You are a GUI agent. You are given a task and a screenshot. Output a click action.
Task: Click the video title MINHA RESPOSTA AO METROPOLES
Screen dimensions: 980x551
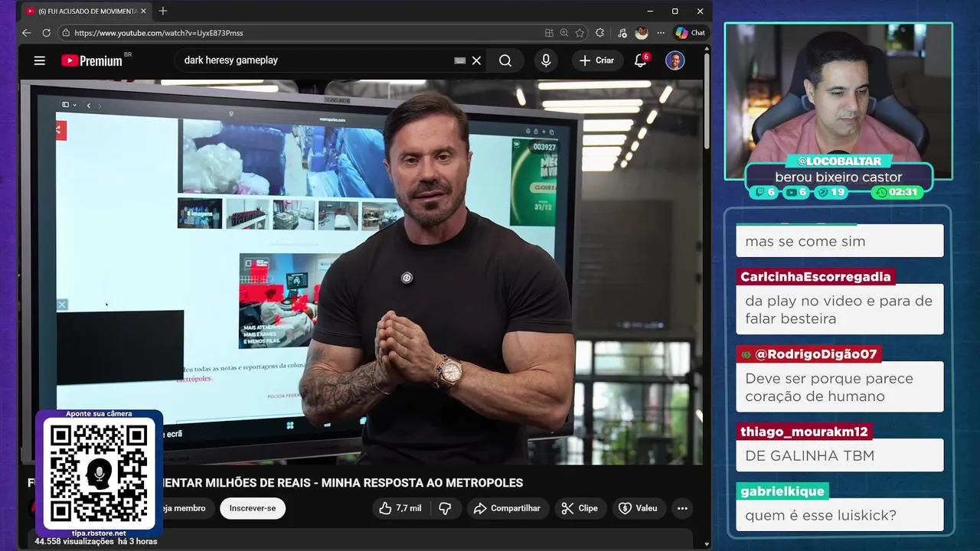pyautogui.click(x=422, y=483)
